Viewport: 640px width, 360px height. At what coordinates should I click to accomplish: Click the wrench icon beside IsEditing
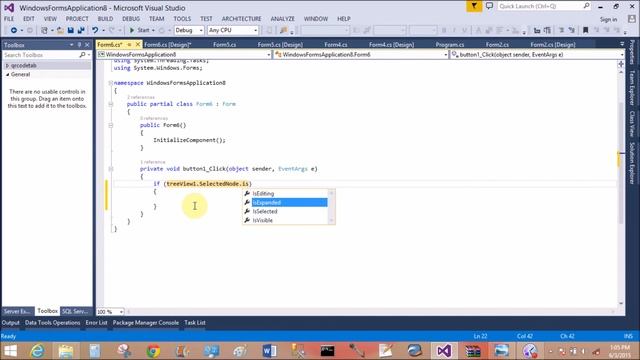tap(247, 193)
